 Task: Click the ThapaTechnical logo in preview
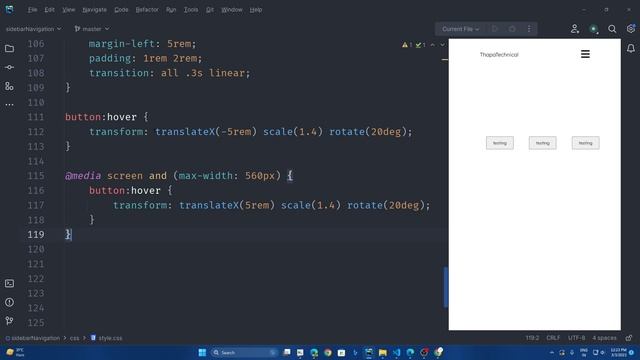499,55
